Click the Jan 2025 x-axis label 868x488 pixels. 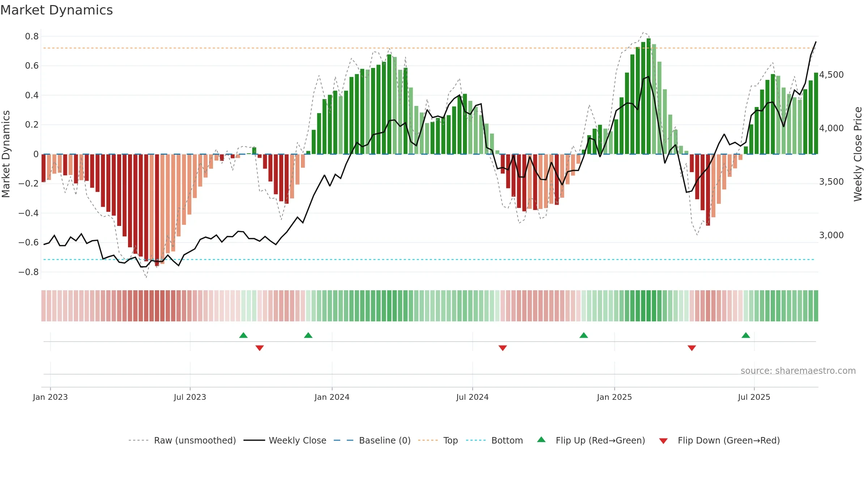tap(614, 397)
